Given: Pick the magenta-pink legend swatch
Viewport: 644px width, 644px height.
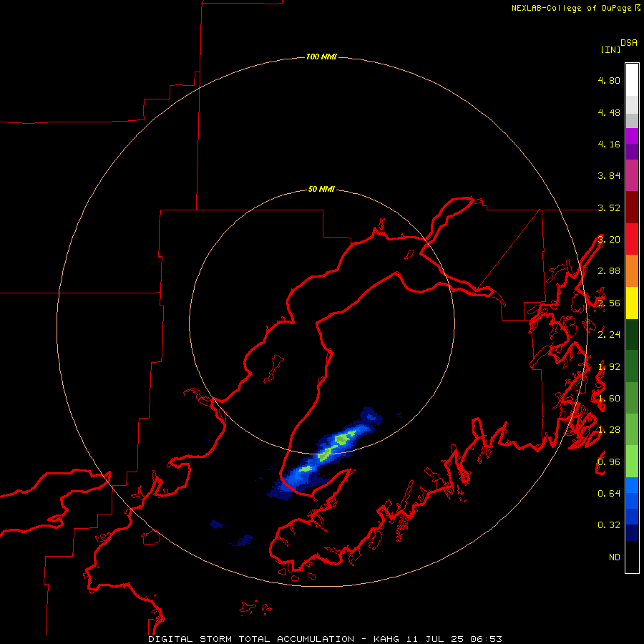Looking at the screenshot, I should pyautogui.click(x=632, y=175).
